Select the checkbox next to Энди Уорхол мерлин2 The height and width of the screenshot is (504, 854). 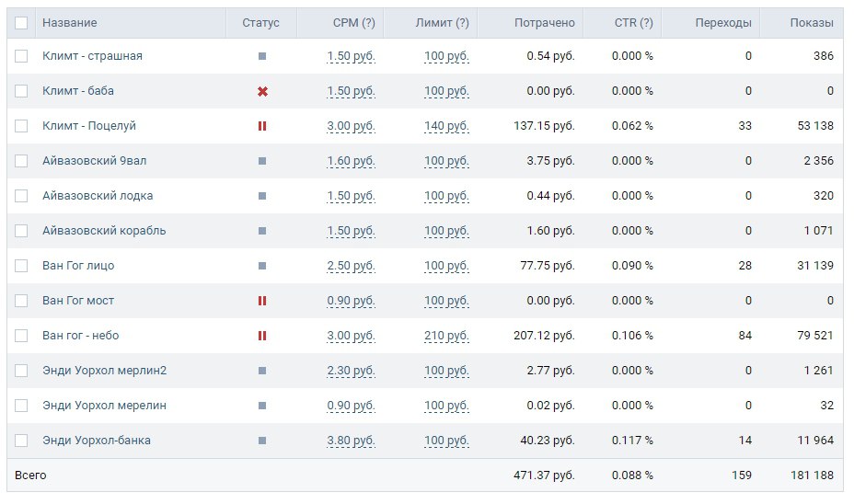click(x=21, y=371)
